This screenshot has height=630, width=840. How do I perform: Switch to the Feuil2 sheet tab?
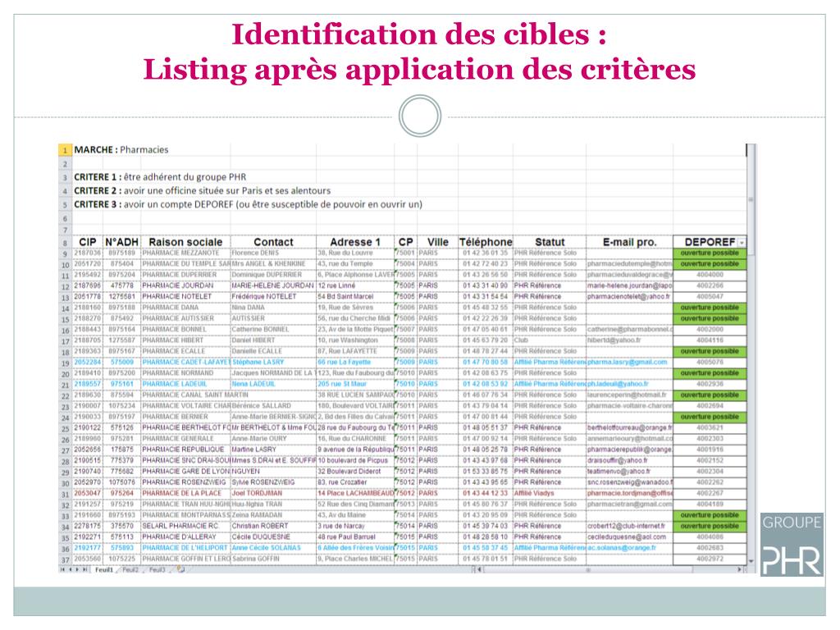click(130, 570)
